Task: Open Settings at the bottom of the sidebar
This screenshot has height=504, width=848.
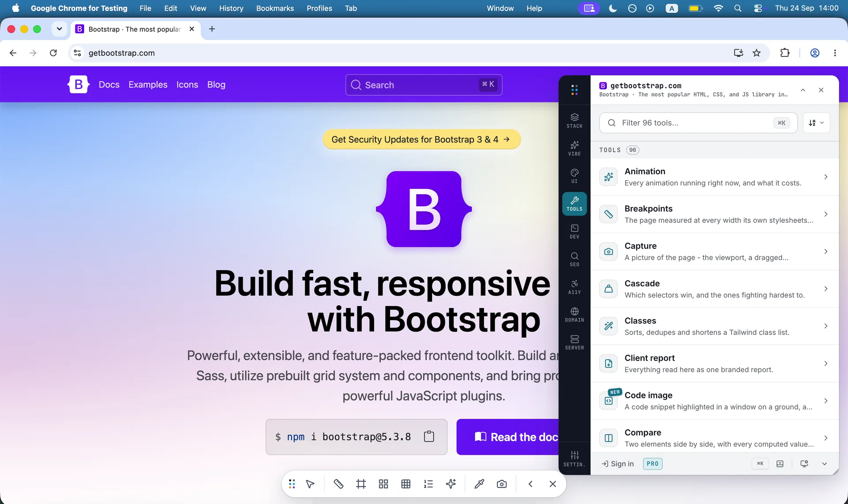Action: tap(574, 459)
